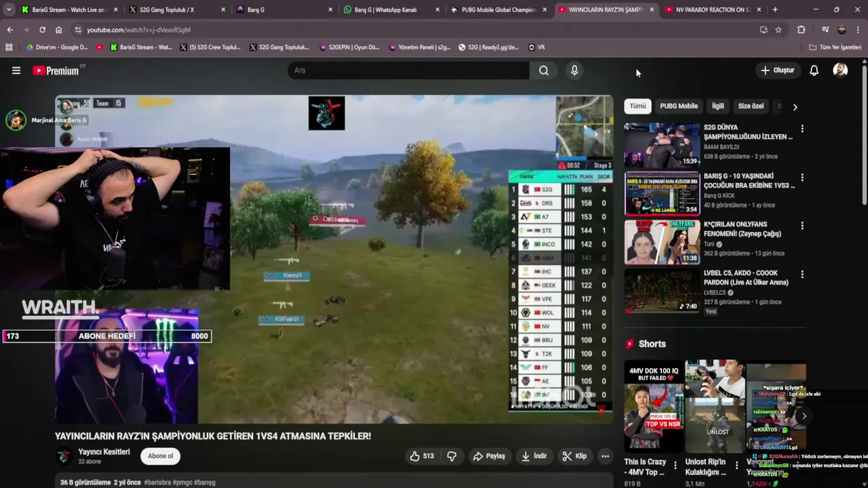Open Chrome media control icon
The width and height of the screenshot is (868, 488).
pyautogui.click(x=825, y=30)
